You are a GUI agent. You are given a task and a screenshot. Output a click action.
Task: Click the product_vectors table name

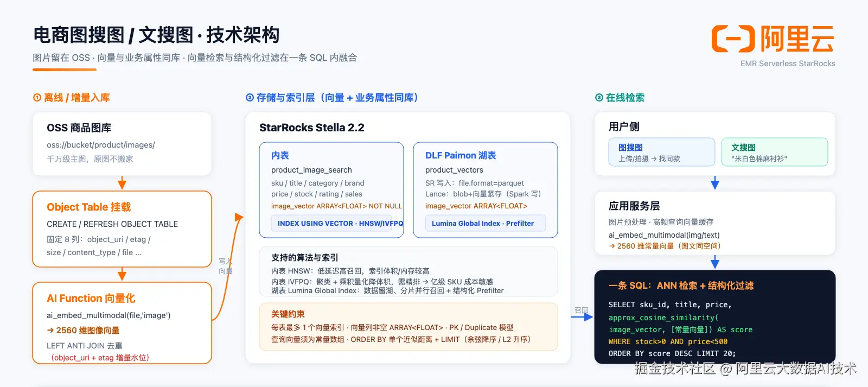(454, 170)
